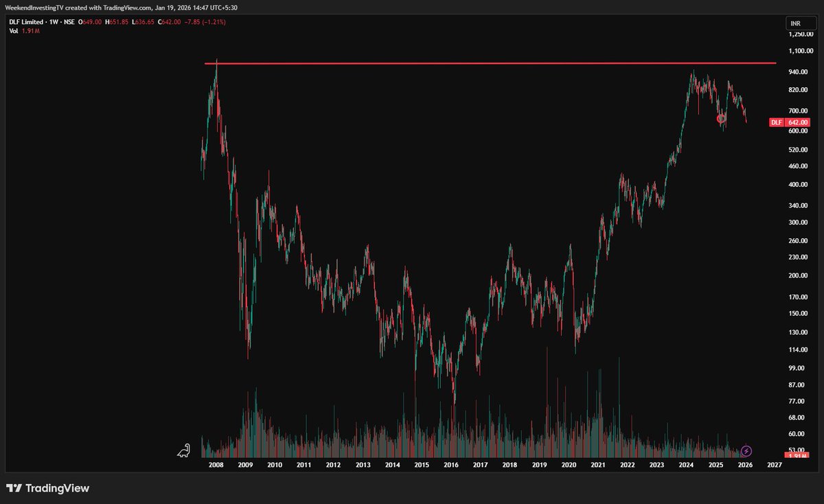Click the open value O649.00
This screenshot has width=824, height=504.
(x=91, y=22)
